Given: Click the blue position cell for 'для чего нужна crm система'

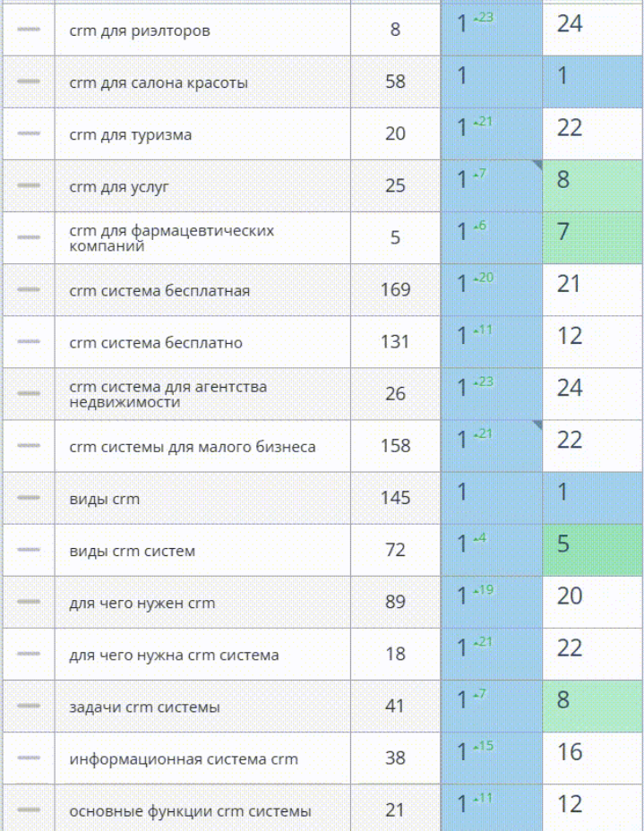Looking at the screenshot, I should [491, 653].
